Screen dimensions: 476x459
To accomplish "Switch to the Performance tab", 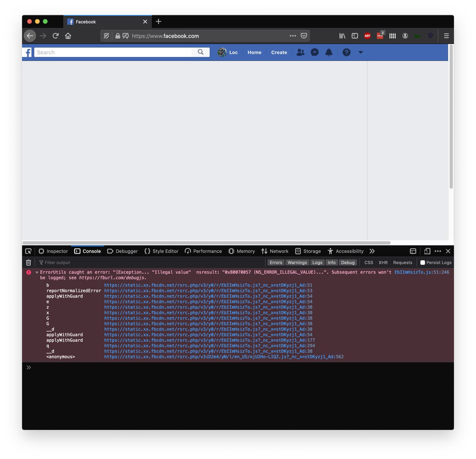I will [x=203, y=251].
